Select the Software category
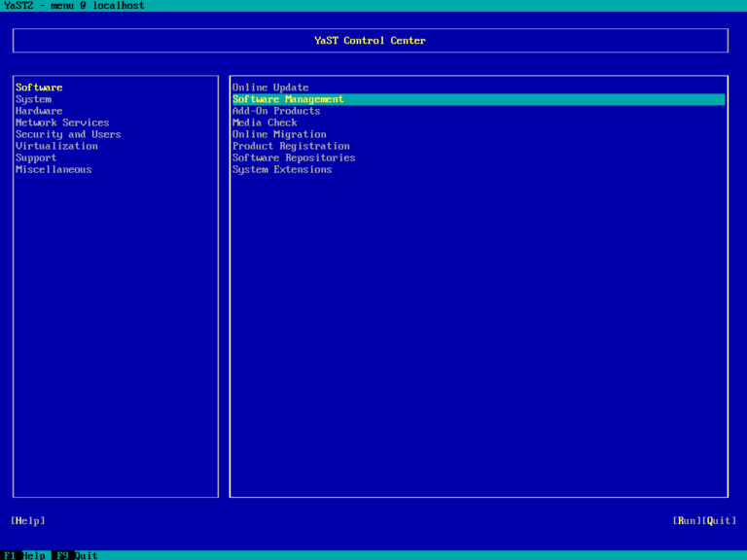 39,87
